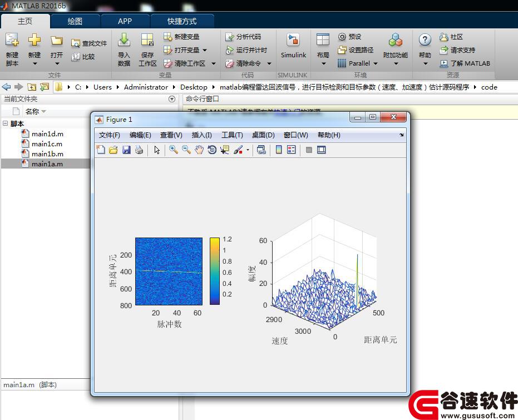Open Preferences (预设)
Screen dimensions: 518x420
(x=350, y=37)
